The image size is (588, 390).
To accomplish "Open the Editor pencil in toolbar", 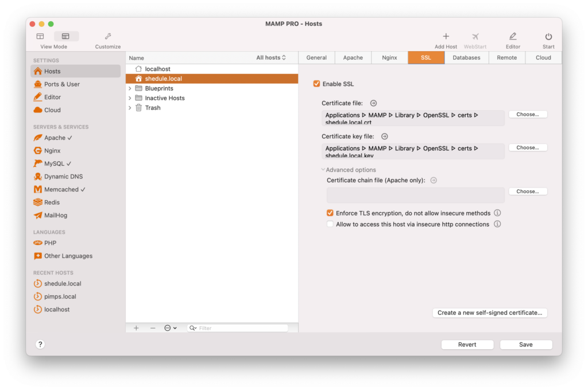I will [x=513, y=36].
